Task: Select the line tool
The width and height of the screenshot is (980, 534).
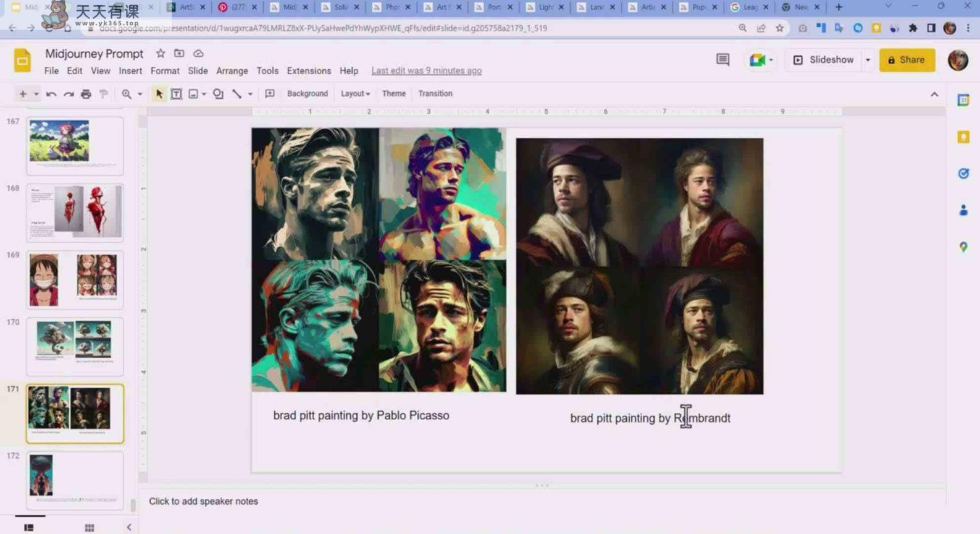Action: coord(237,94)
